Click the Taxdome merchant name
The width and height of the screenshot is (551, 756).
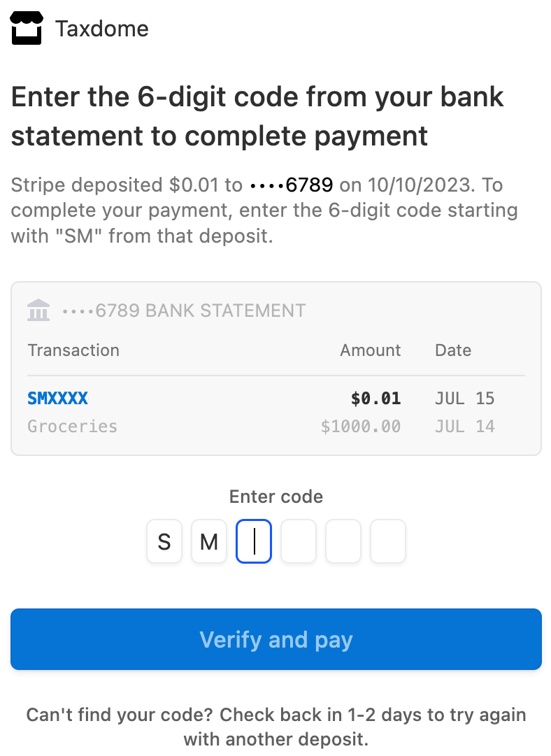click(102, 29)
